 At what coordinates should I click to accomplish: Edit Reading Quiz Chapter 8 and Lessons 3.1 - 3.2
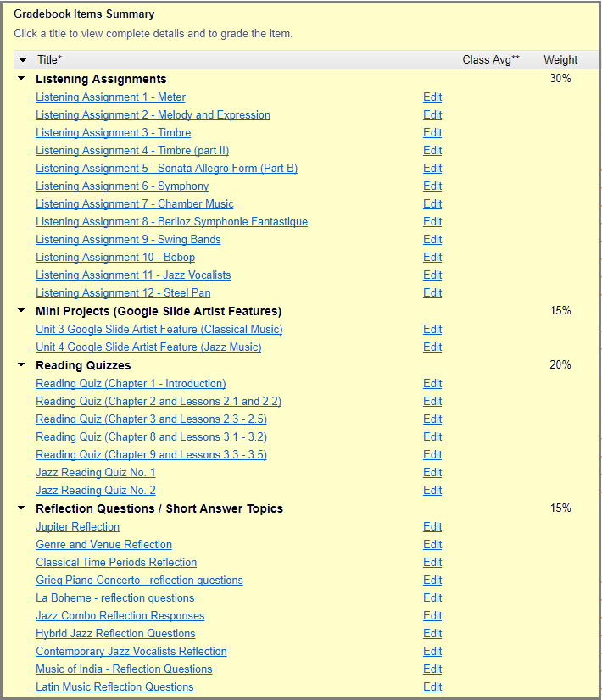coord(432,437)
